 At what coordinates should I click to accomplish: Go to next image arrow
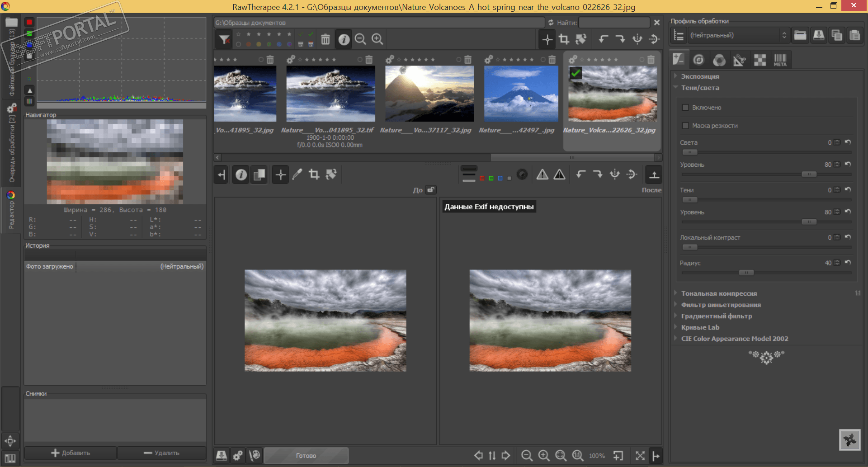click(506, 456)
